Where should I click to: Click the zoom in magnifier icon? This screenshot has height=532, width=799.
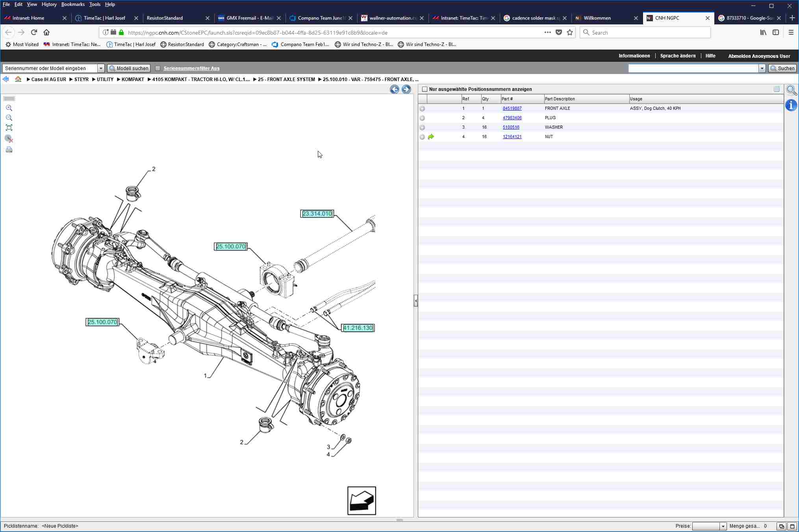coord(9,108)
